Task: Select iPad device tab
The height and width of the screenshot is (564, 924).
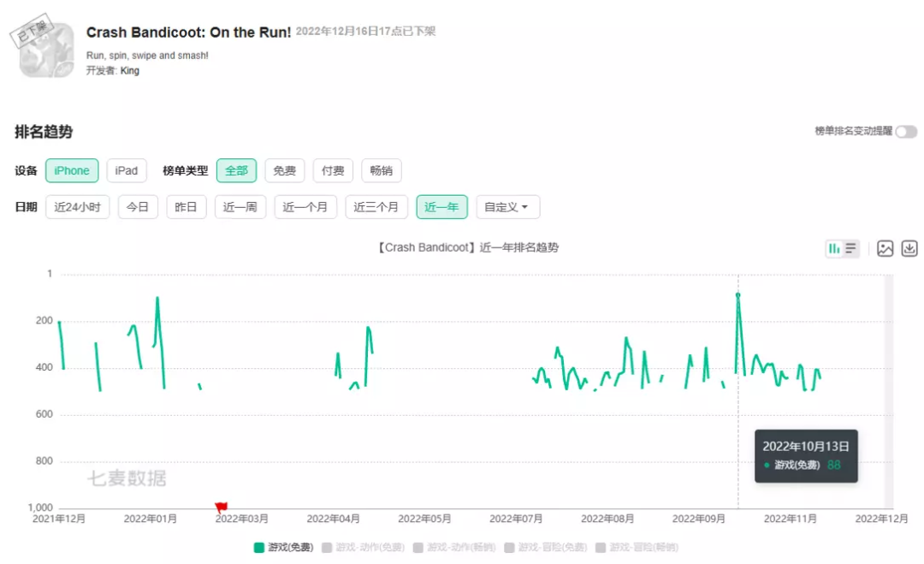Action: point(127,171)
